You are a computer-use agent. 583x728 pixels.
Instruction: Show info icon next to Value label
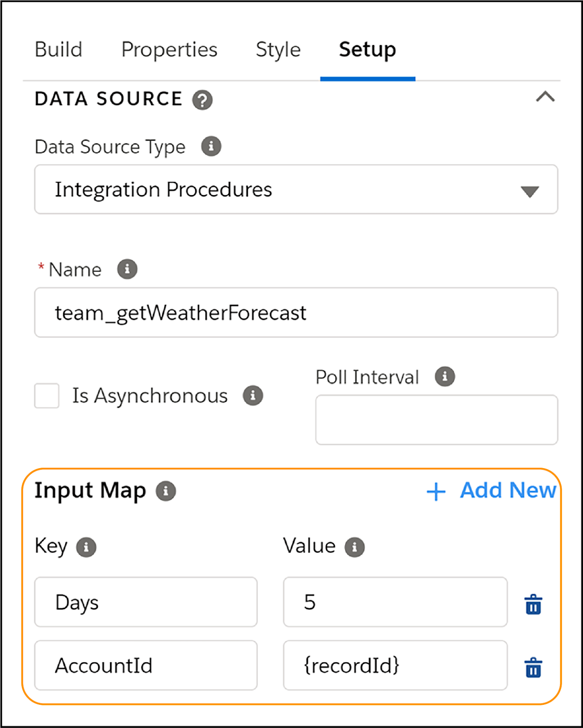pyautogui.click(x=355, y=547)
